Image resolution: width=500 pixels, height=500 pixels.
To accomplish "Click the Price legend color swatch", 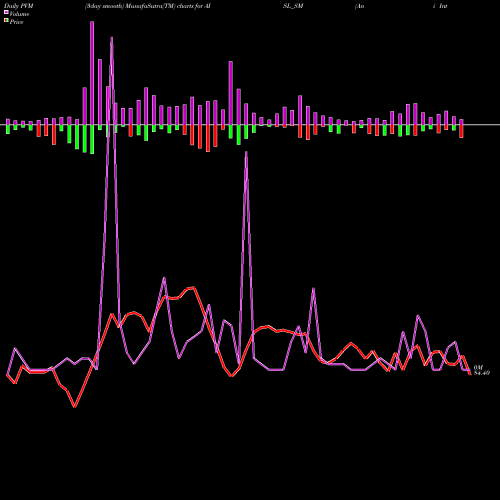I will click(x=6, y=21).
